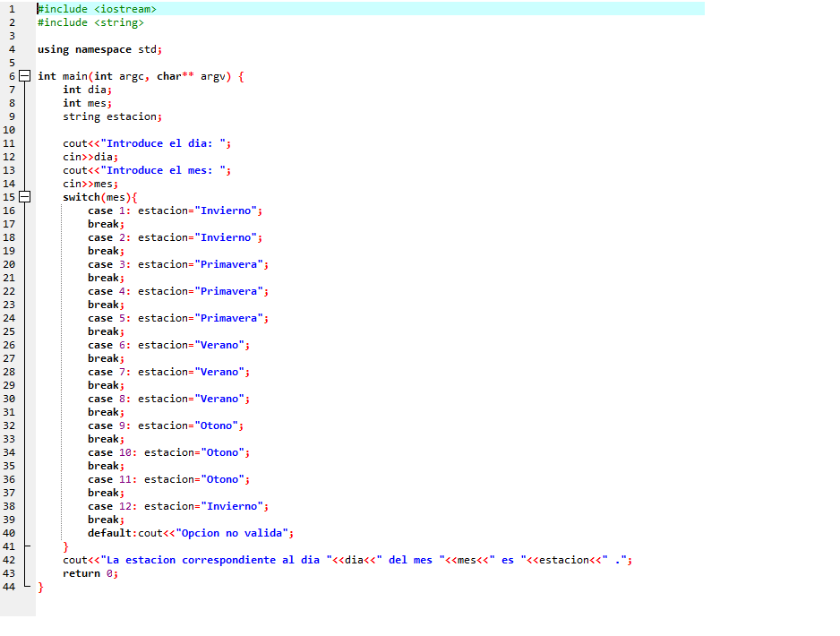This screenshot has height=636, width=840.
Task: Click 'case 10:' Otono assignment line
Action: tap(168, 452)
